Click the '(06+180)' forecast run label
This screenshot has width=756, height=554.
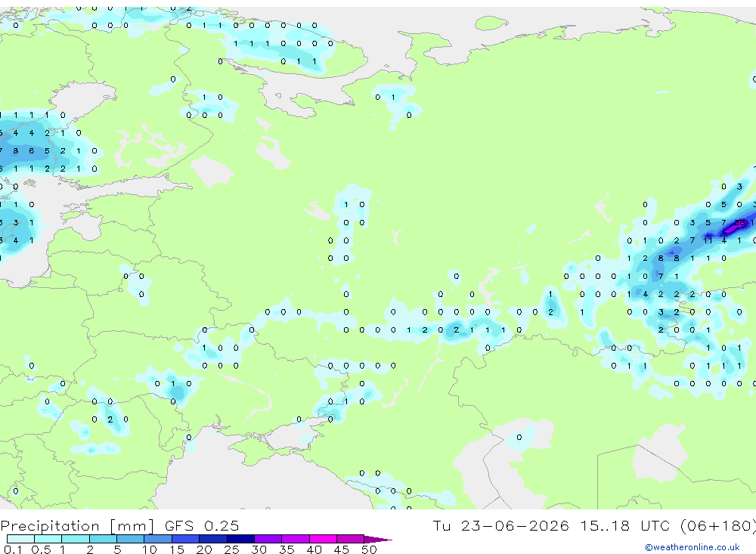pyautogui.click(x=718, y=525)
